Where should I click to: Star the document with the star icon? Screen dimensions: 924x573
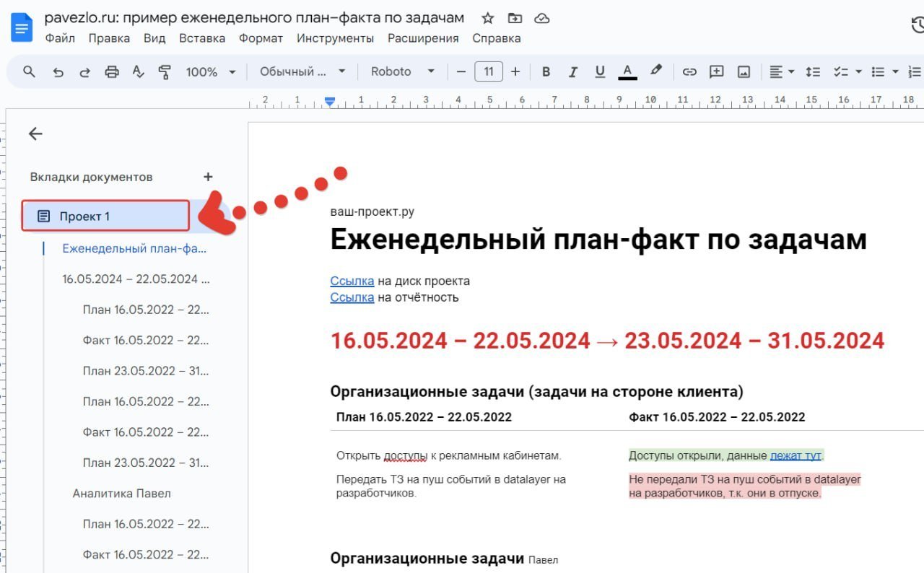click(488, 18)
